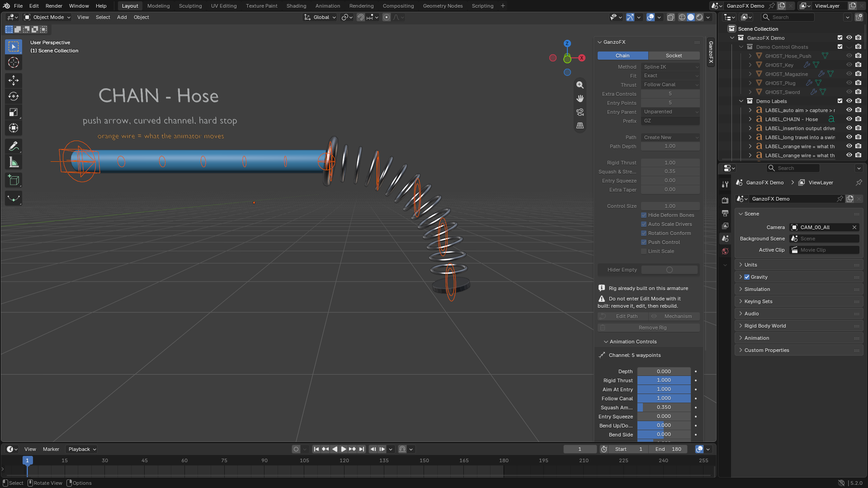This screenshot has height=488, width=868.
Task: Adjust the Squash Amount 0.350 slider
Action: (664, 408)
